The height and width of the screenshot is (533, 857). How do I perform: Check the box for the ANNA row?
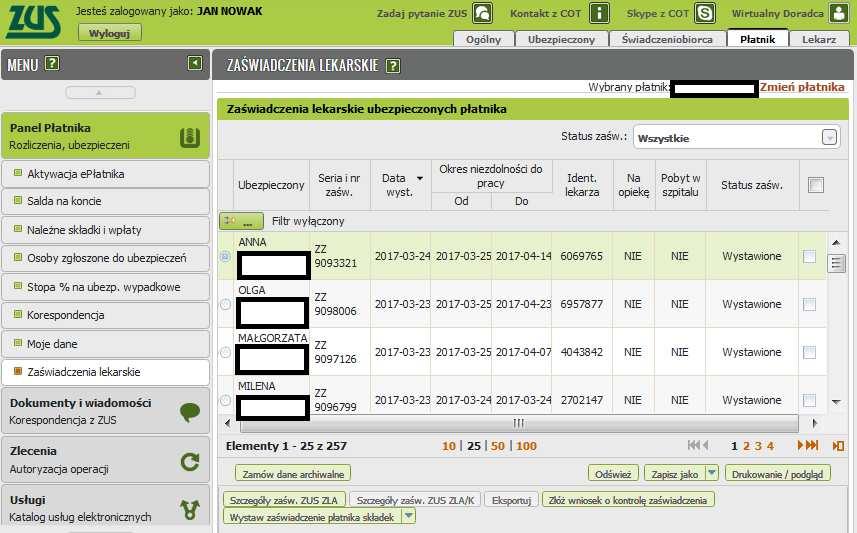[809, 256]
